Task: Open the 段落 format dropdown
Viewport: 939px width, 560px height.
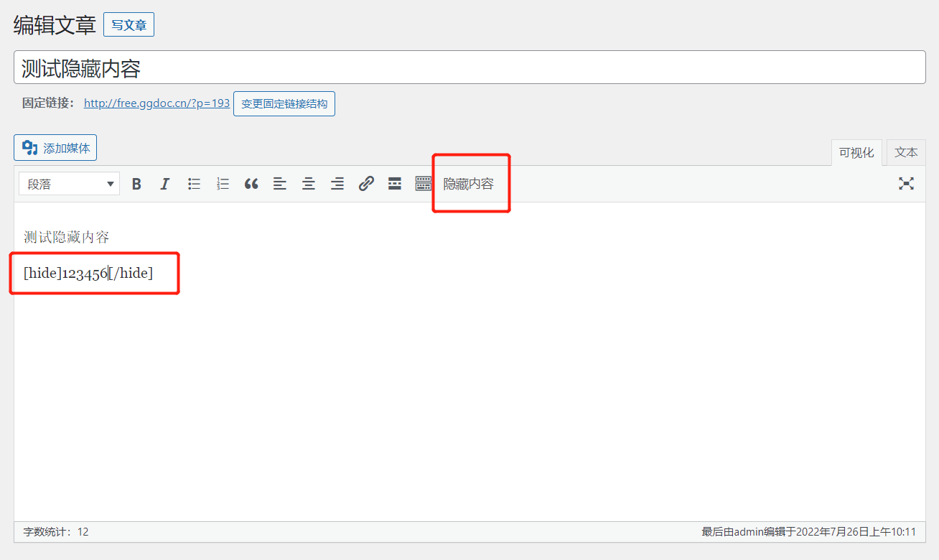Action: pos(69,184)
